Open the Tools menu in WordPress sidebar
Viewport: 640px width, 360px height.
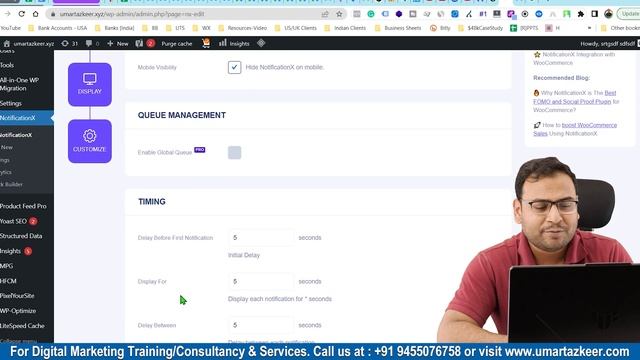(7, 65)
